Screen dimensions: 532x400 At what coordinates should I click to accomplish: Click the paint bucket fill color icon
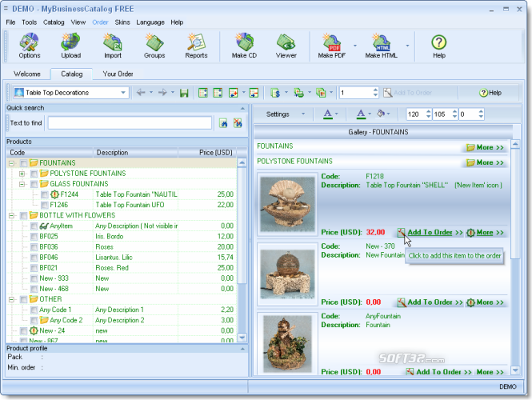pos(381,114)
